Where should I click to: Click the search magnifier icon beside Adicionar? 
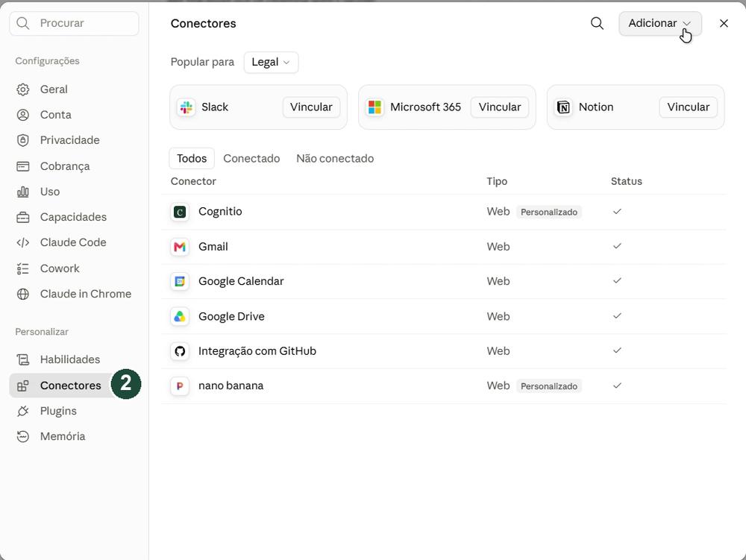click(x=597, y=23)
